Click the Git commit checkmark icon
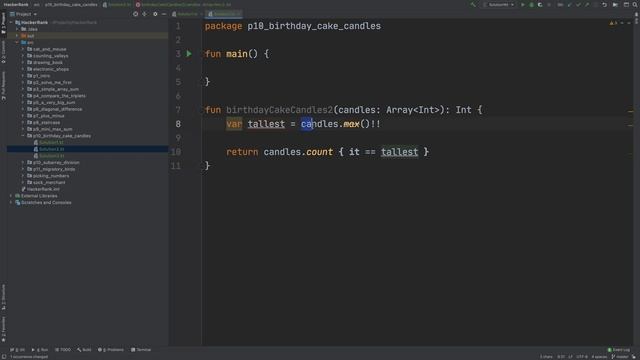 (x=578, y=4)
